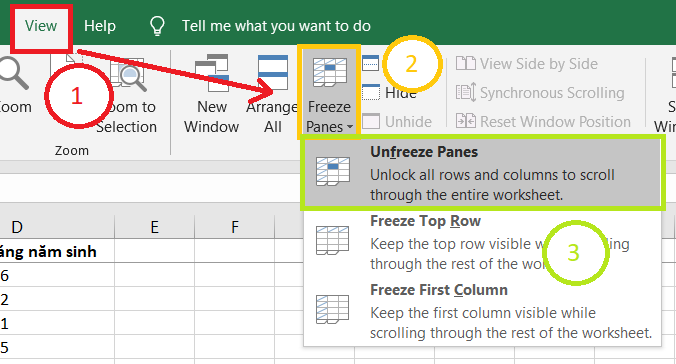Click the Zoom to Selection icon

[x=128, y=74]
